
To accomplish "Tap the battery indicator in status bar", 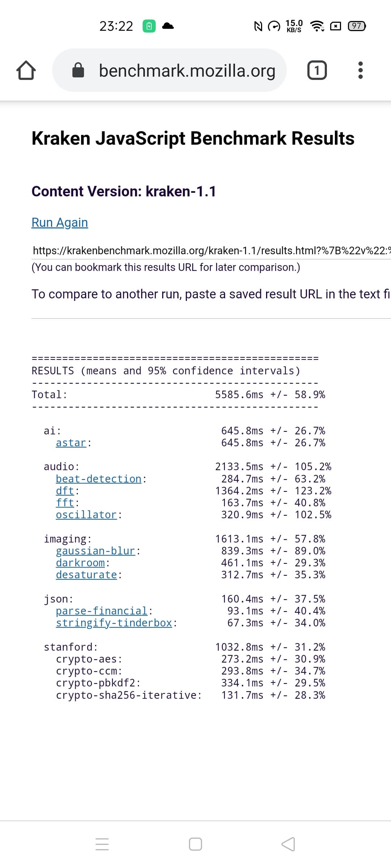I will pyautogui.click(x=357, y=26).
